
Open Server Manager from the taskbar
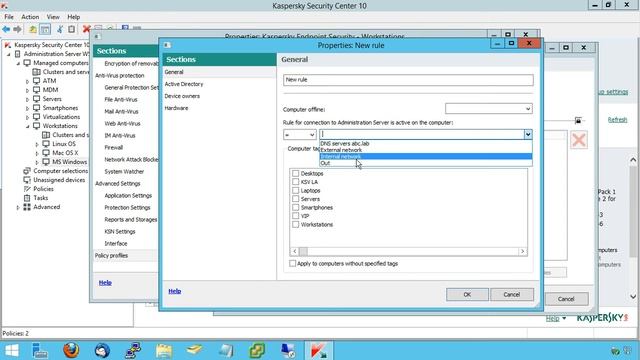pyautogui.click(x=40, y=351)
